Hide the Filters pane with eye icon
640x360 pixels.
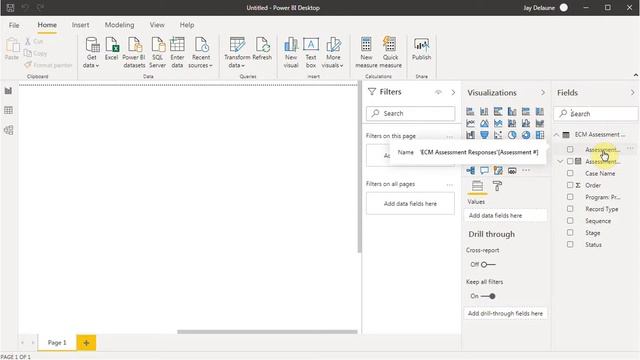pos(438,92)
